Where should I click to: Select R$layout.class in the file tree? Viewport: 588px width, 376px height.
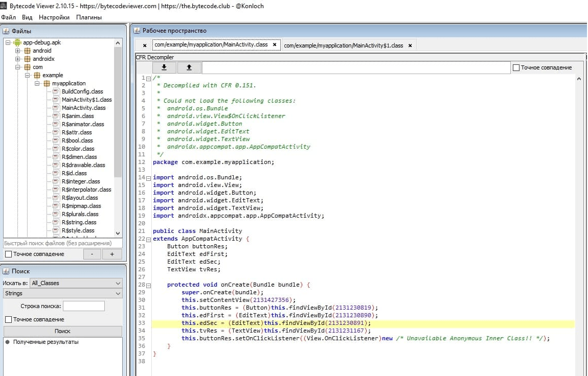coord(79,198)
